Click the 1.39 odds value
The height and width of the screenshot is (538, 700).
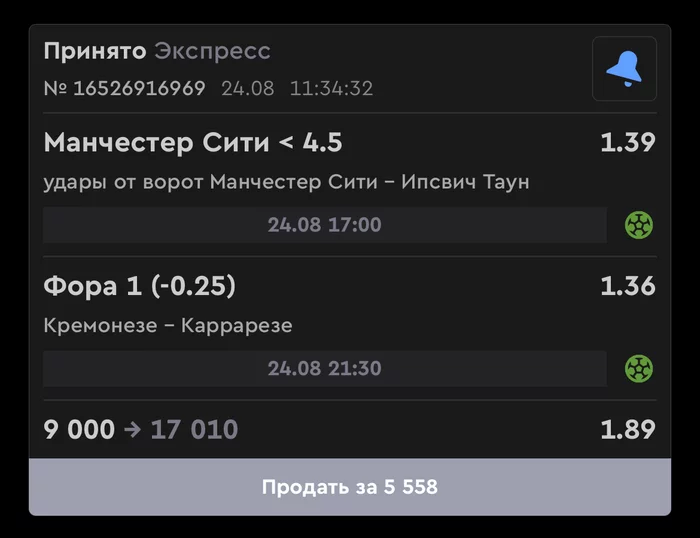627,143
